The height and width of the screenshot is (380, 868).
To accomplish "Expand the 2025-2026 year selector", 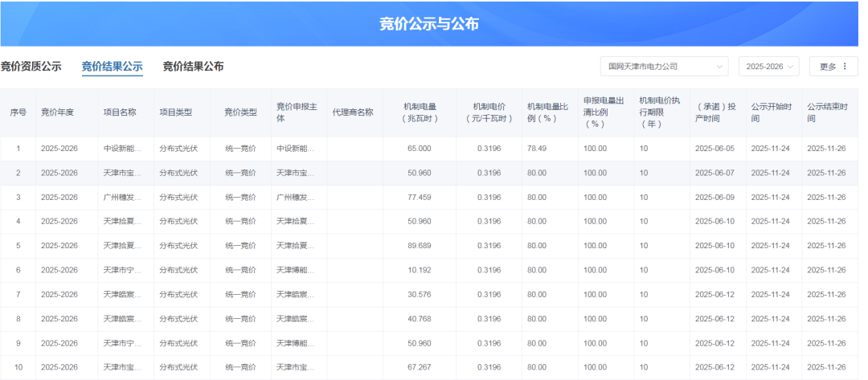I will point(768,67).
